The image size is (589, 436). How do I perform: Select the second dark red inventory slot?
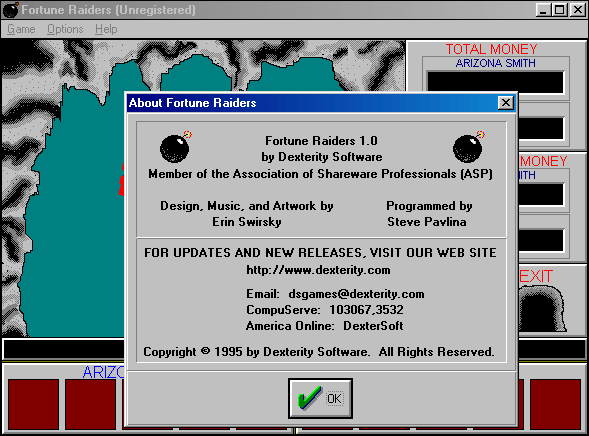[x=91, y=404]
